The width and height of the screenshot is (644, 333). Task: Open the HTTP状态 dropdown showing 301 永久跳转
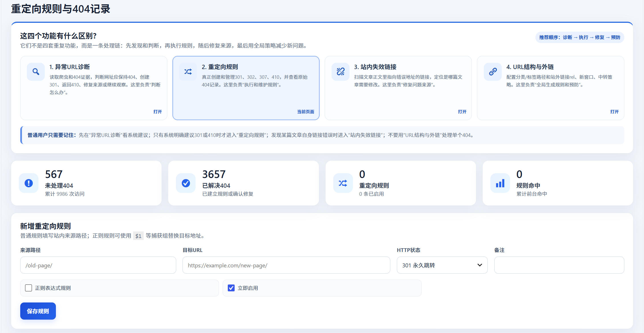(x=442, y=265)
